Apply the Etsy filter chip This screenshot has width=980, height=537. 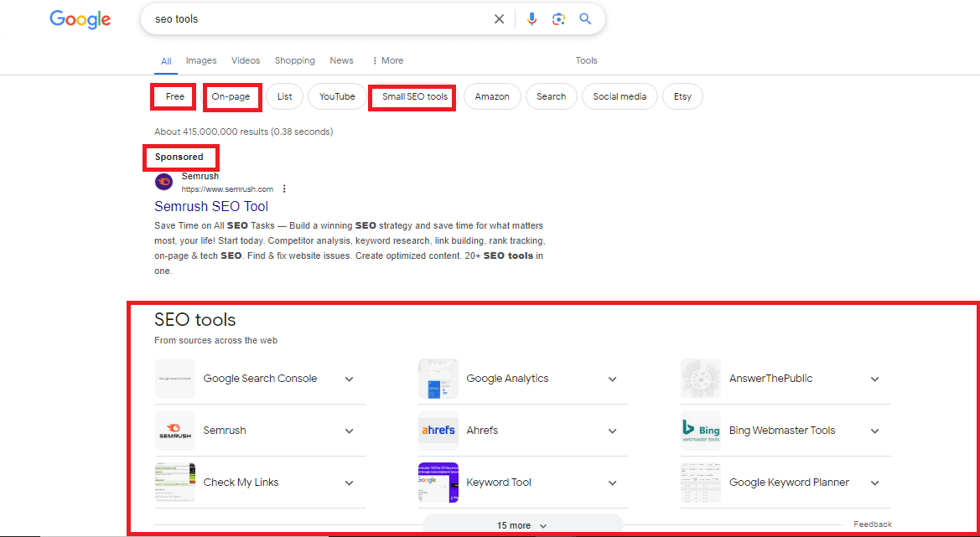point(682,97)
